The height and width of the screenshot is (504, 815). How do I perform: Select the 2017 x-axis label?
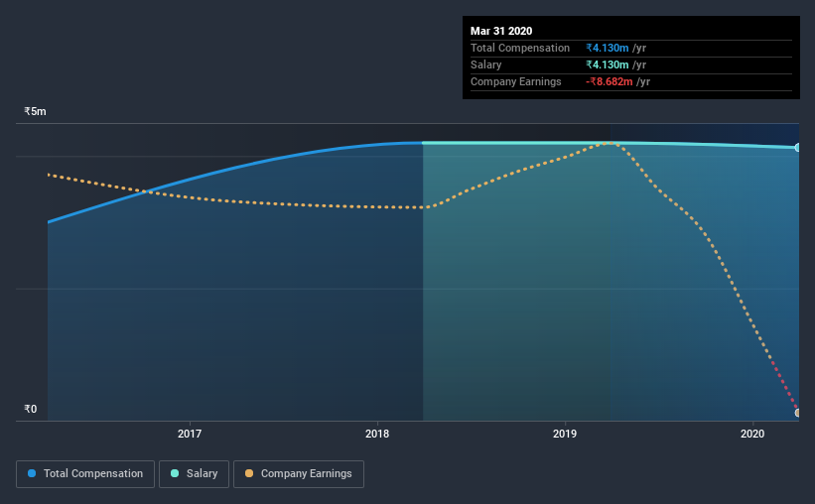[190, 434]
